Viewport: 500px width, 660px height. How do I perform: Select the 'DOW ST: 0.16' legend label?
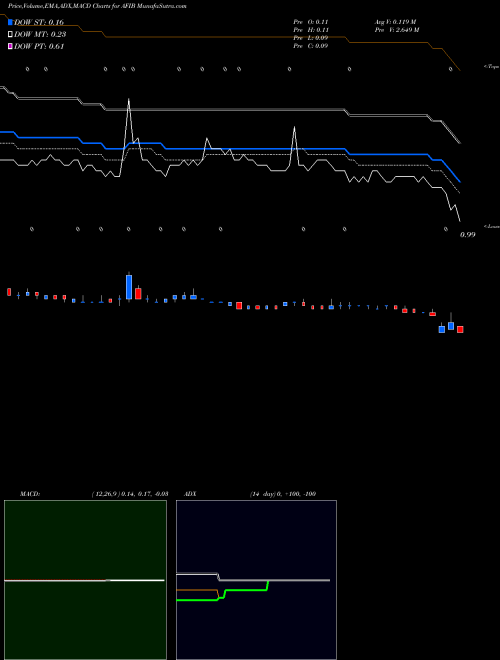[x=39, y=22]
